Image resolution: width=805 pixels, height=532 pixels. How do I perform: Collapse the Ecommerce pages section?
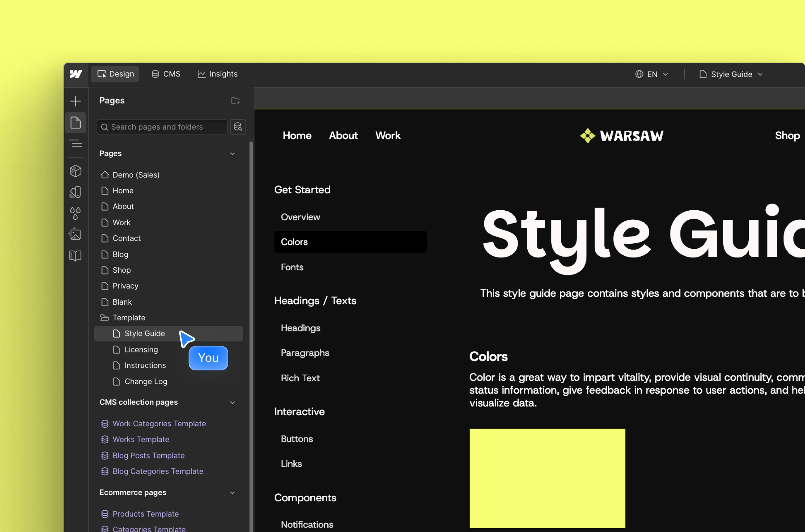(x=233, y=492)
